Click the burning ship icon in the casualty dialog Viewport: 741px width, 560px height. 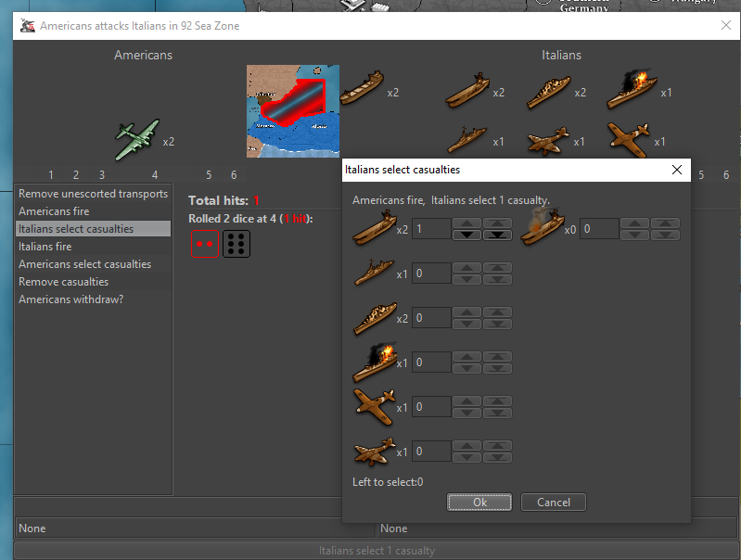pyautogui.click(x=374, y=363)
